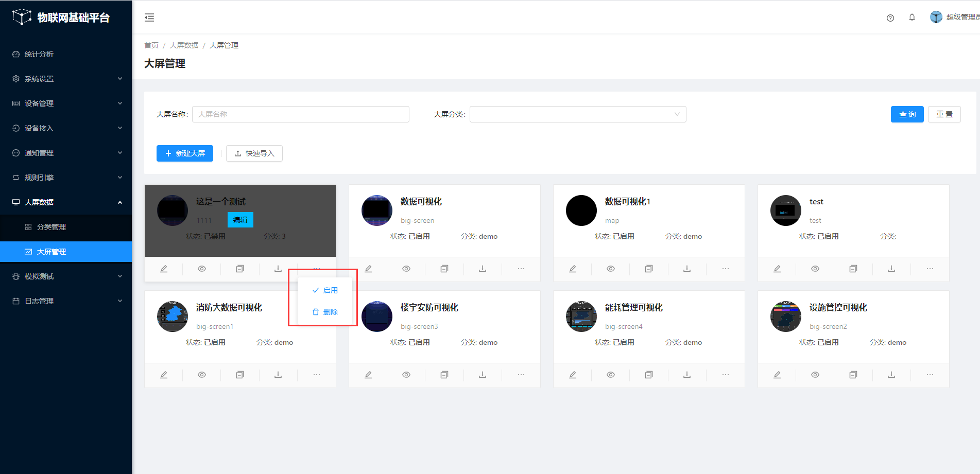Preview 设施管控可视化 card with the eye icon
980x474 pixels.
(815, 375)
